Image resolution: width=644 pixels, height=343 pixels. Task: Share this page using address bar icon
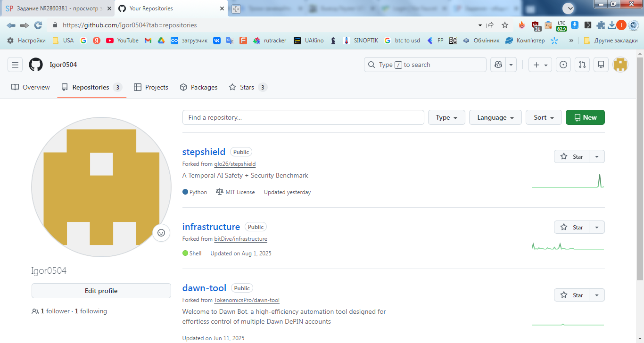click(x=490, y=25)
